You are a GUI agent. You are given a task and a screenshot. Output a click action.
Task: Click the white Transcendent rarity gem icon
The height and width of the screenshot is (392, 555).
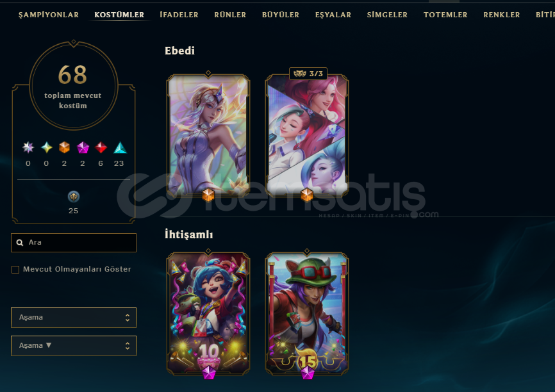(x=28, y=147)
